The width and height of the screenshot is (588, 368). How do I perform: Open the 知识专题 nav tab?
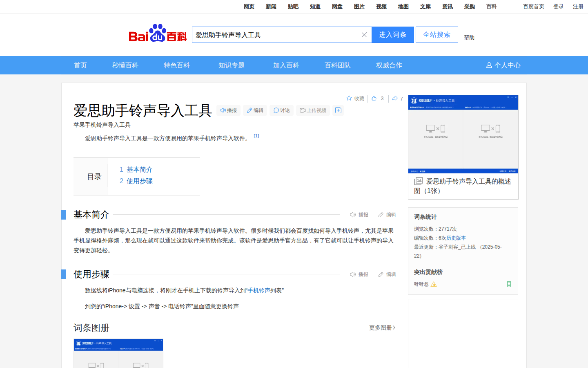point(232,65)
